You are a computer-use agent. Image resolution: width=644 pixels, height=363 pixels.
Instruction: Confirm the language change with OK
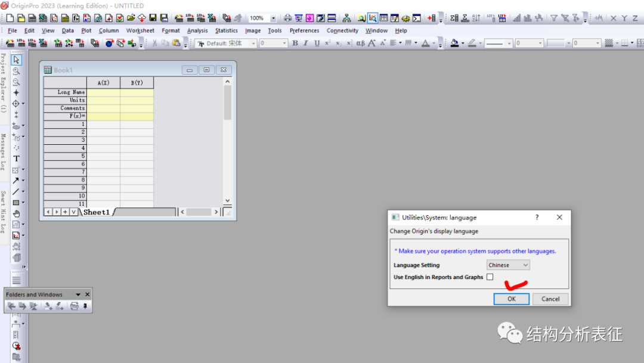512,299
